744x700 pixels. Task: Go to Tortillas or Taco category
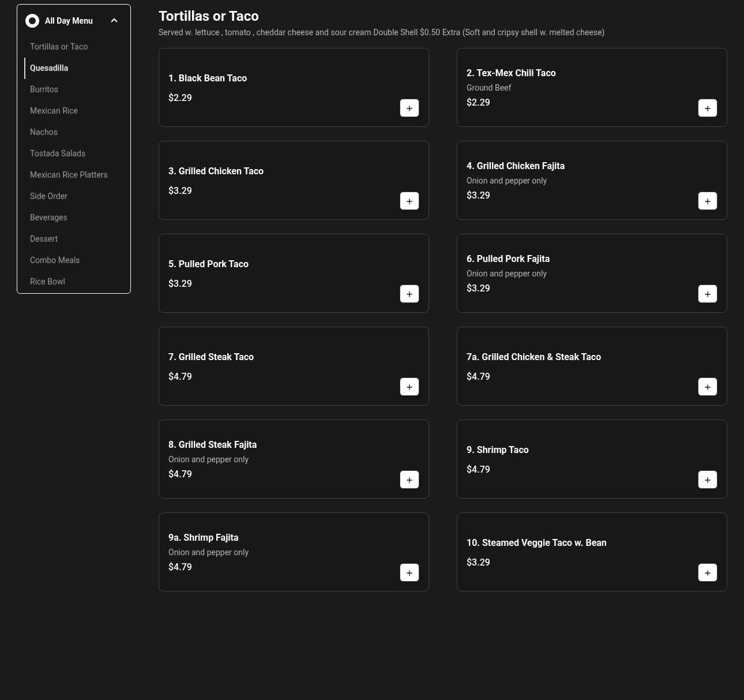coord(59,47)
